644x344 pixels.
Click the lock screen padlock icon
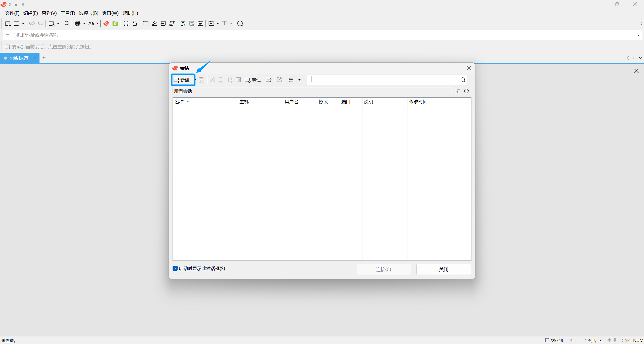pyautogui.click(x=135, y=23)
